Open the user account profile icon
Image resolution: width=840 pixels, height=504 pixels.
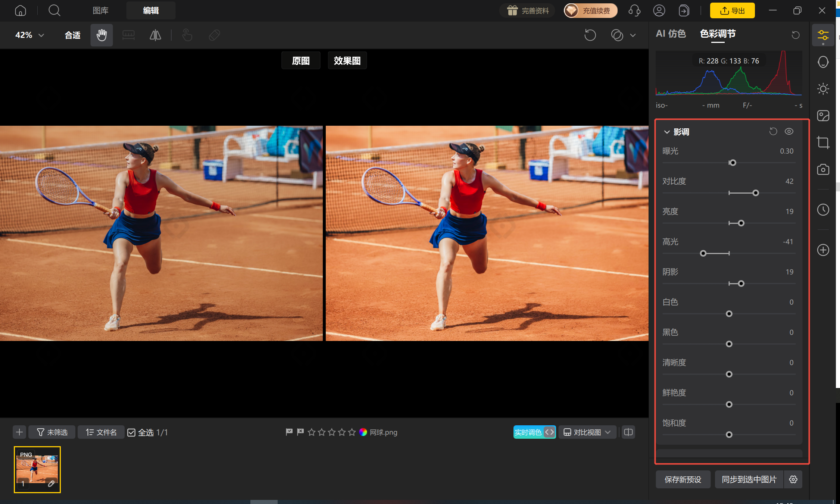point(659,10)
